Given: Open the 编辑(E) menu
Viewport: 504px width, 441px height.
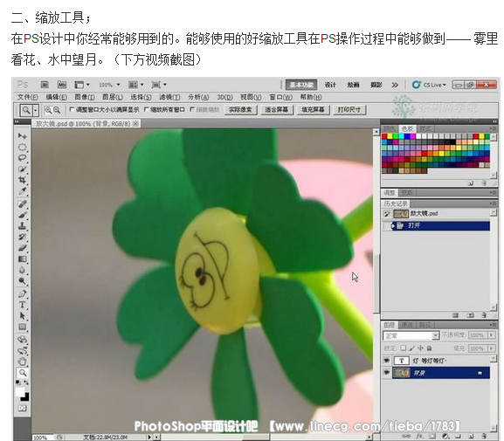Looking at the screenshot, I should point(56,97).
